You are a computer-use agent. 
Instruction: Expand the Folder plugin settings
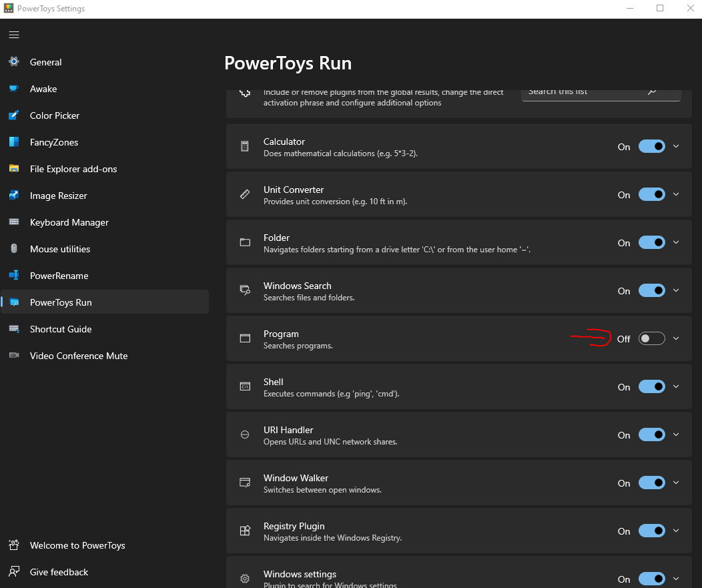pos(676,242)
